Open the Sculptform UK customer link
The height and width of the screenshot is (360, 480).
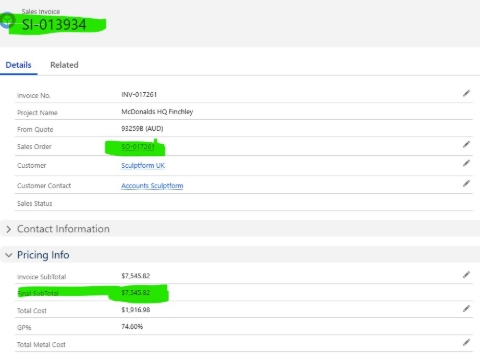(143, 166)
